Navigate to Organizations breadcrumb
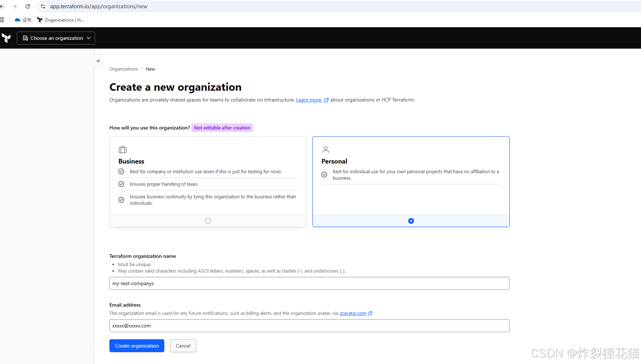 (x=123, y=69)
